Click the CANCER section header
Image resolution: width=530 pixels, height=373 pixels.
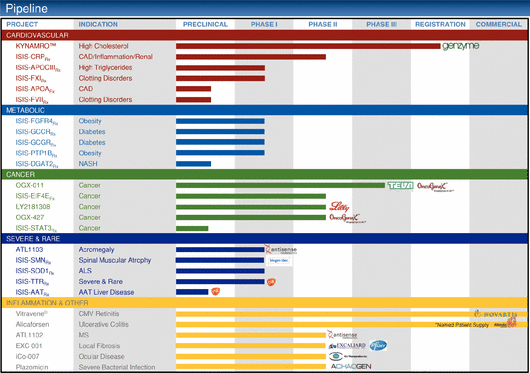click(265, 174)
